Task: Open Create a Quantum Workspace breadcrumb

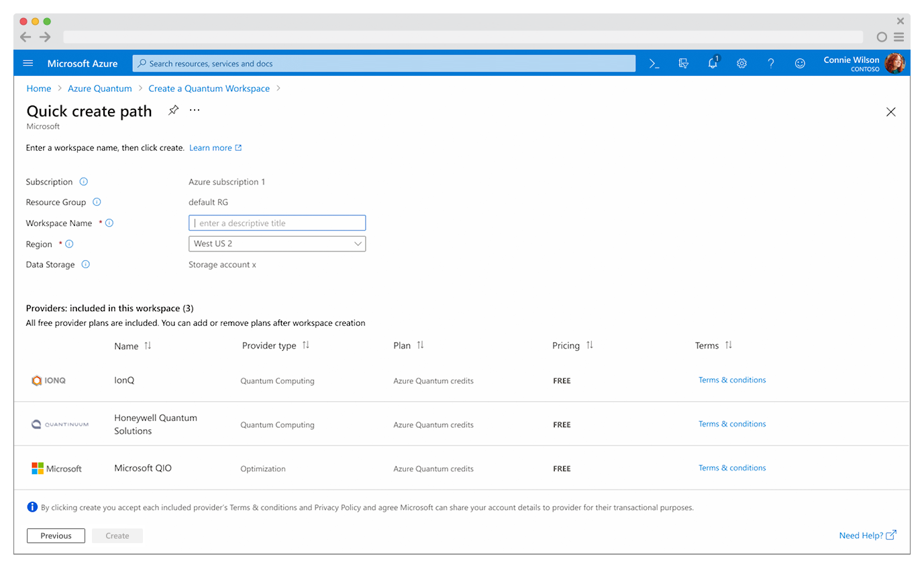Action: coord(209,89)
